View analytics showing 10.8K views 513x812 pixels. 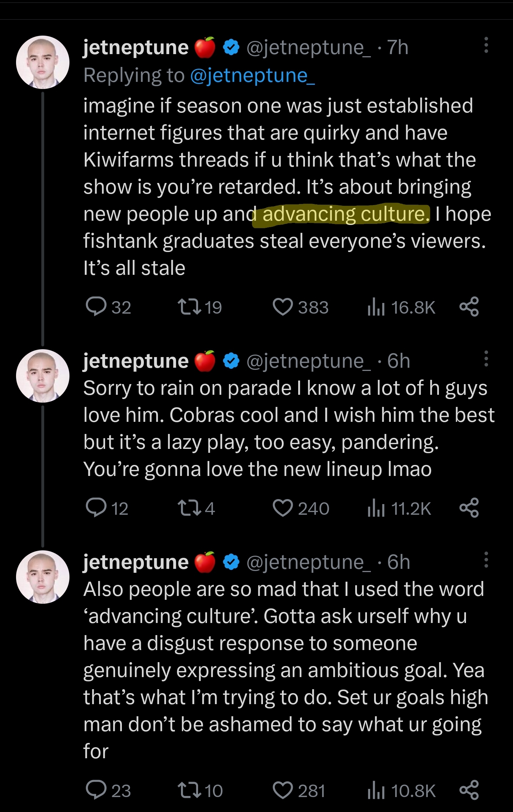pos(401,791)
